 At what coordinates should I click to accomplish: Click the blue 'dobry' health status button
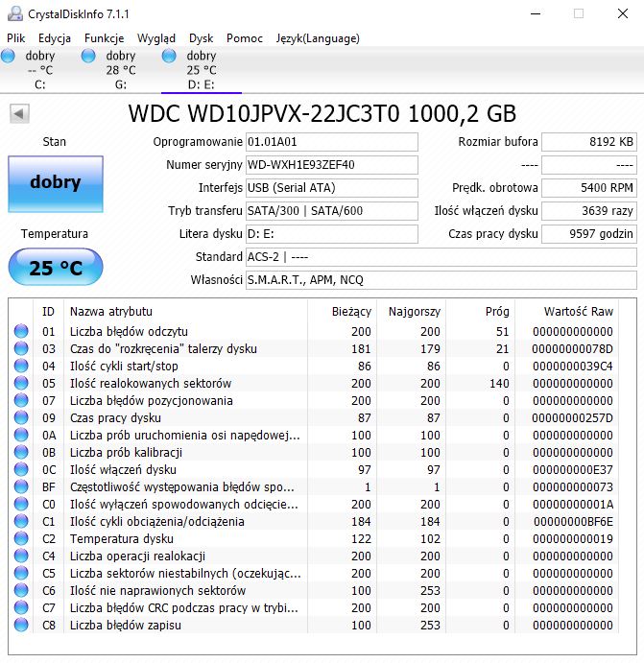[x=56, y=184]
